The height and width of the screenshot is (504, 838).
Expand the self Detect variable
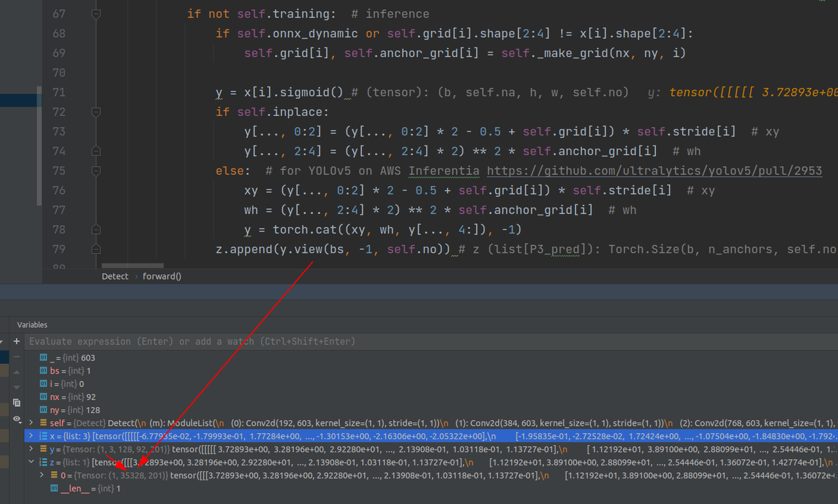31,423
